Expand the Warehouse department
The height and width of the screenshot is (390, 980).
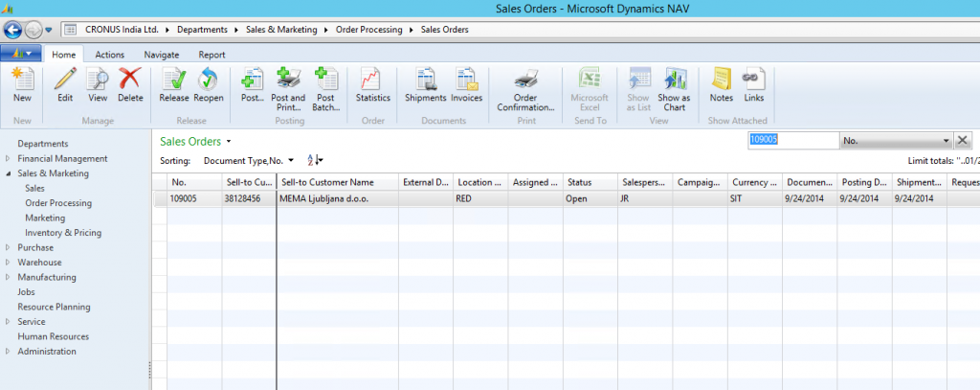[x=8, y=263]
